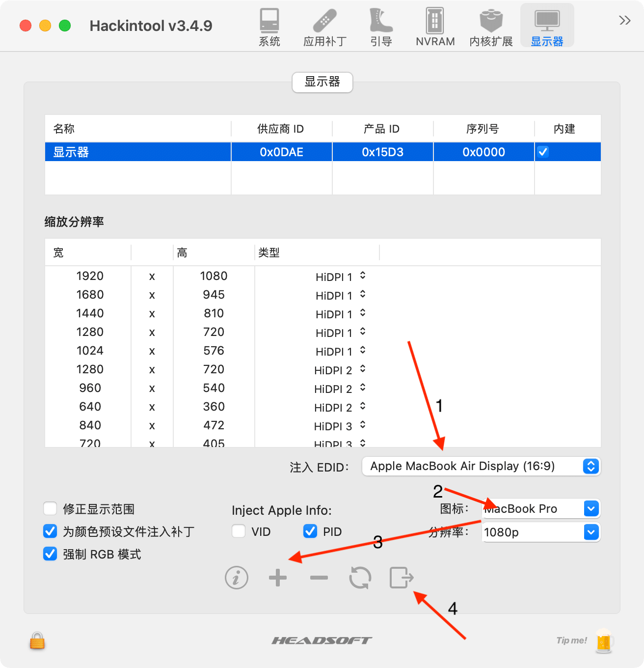Open 注入 EDID dropdown
This screenshot has width=644, height=668.
click(x=481, y=466)
